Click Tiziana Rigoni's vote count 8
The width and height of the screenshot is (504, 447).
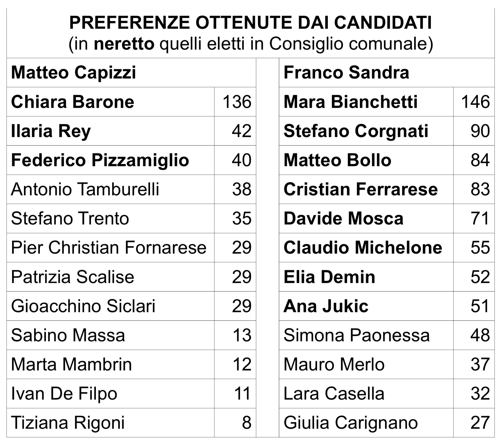(247, 423)
